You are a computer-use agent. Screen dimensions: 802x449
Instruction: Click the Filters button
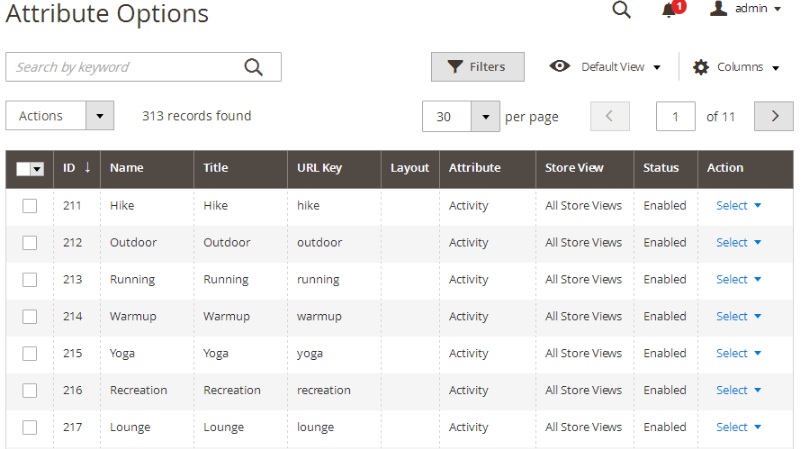pos(478,67)
